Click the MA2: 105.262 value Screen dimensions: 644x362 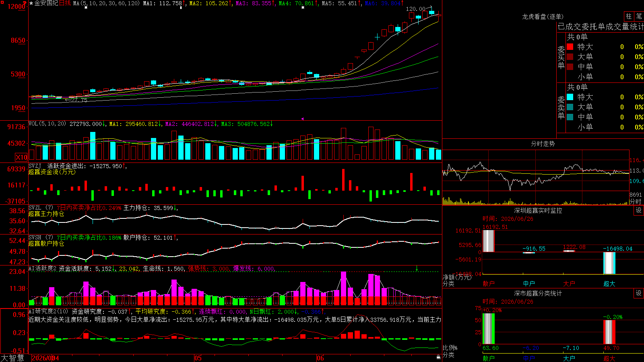pos(209,3)
